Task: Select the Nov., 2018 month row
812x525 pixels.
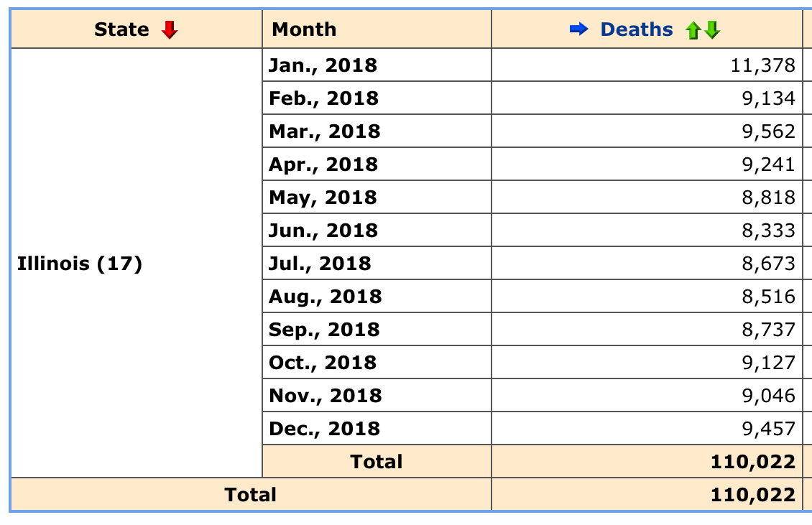Action: pyautogui.click(x=377, y=396)
